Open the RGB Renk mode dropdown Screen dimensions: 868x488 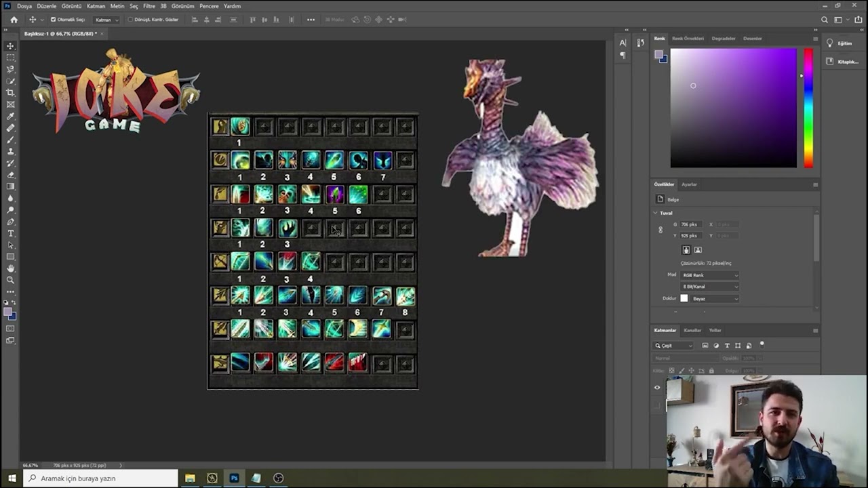(709, 275)
